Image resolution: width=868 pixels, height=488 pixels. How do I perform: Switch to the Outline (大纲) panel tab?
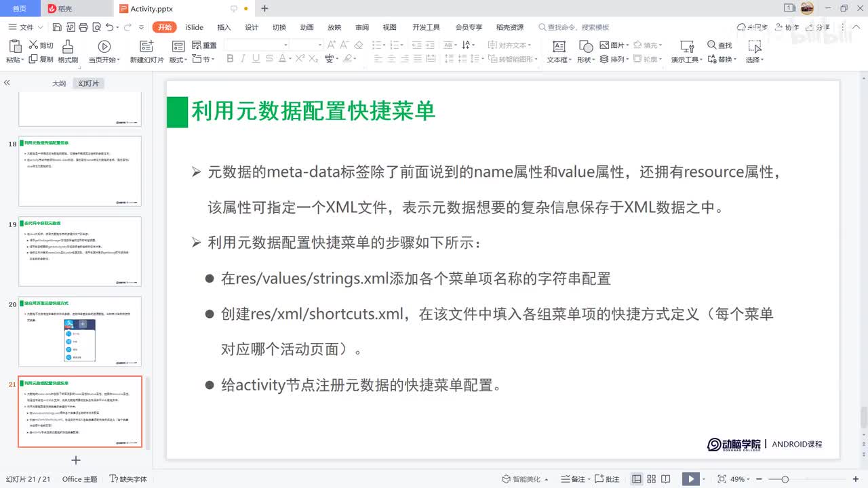tap(59, 83)
